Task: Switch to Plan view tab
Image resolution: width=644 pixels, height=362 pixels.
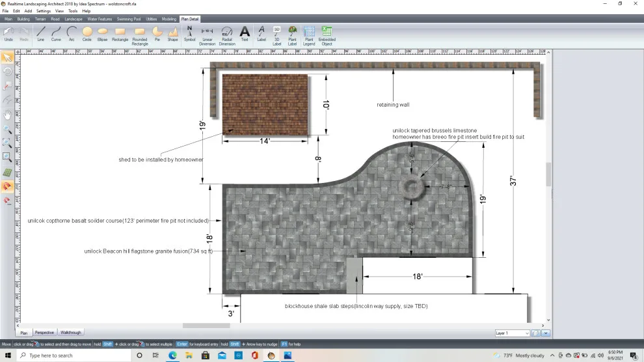Action: coord(24,333)
